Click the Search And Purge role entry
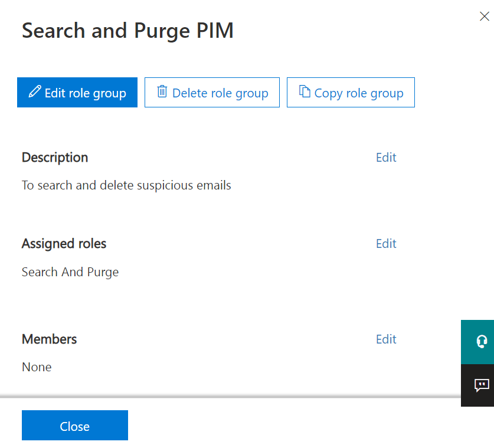Screen dimensions: 494x448 (70, 272)
